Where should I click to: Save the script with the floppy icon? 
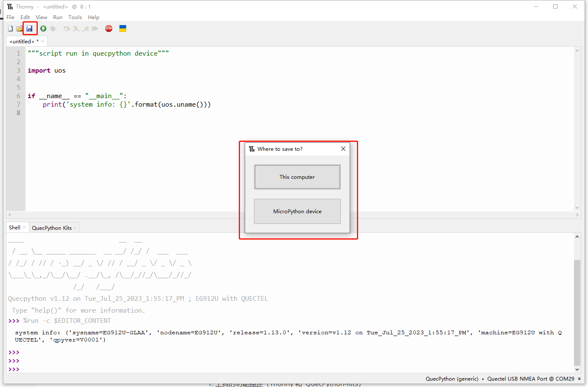coord(29,28)
